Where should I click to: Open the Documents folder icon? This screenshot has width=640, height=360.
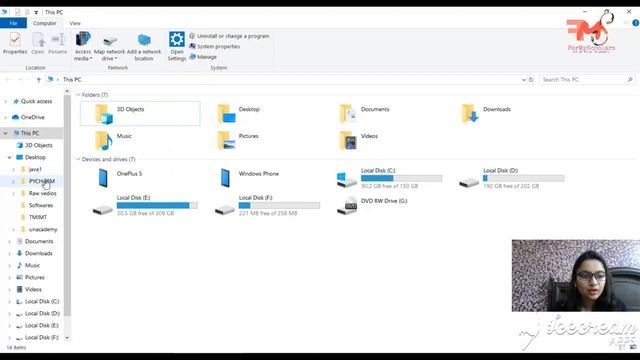(348, 113)
